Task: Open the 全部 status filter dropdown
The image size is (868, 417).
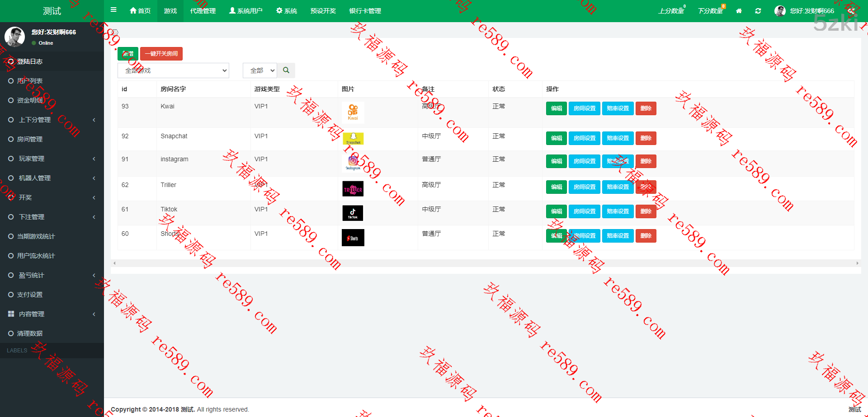Action: 259,70
